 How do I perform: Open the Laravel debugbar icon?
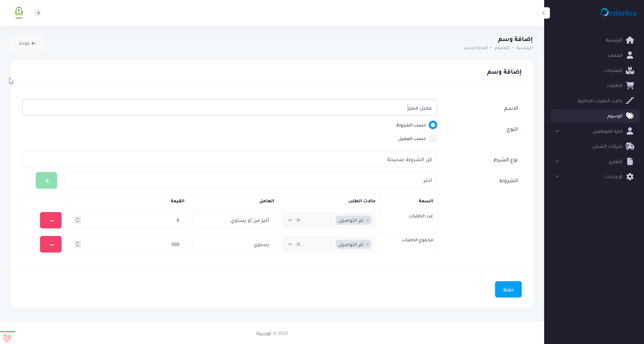click(7, 338)
